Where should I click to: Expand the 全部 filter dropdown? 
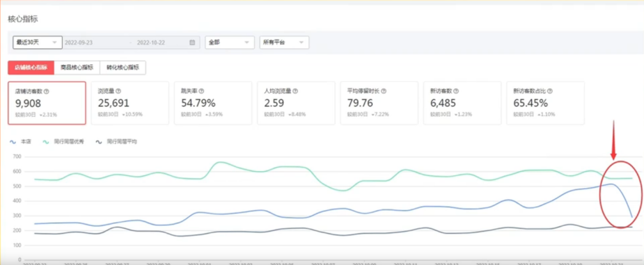(x=230, y=42)
